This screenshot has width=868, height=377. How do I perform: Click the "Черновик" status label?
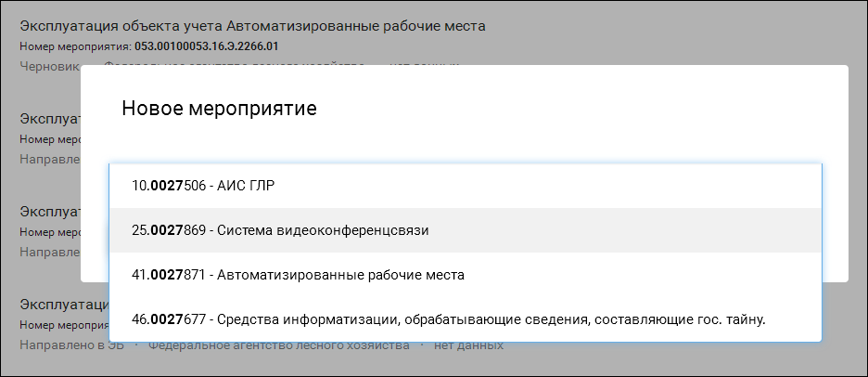(x=50, y=66)
